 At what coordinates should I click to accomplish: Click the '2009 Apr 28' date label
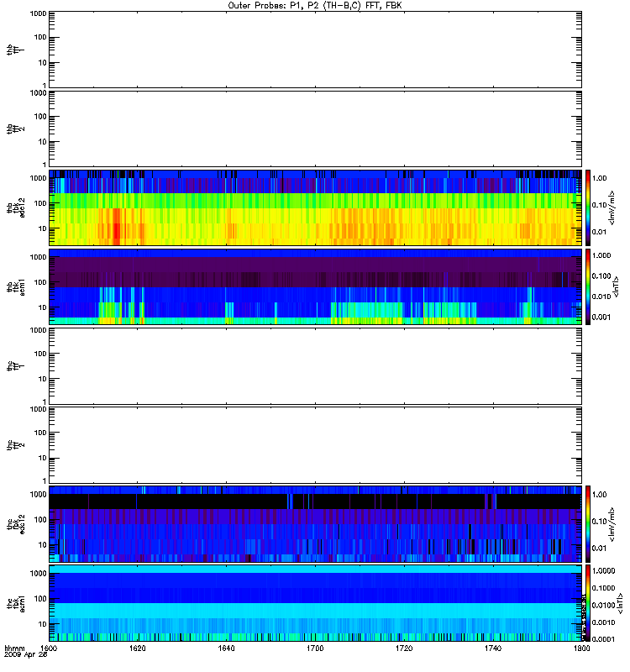pyautogui.click(x=26, y=654)
